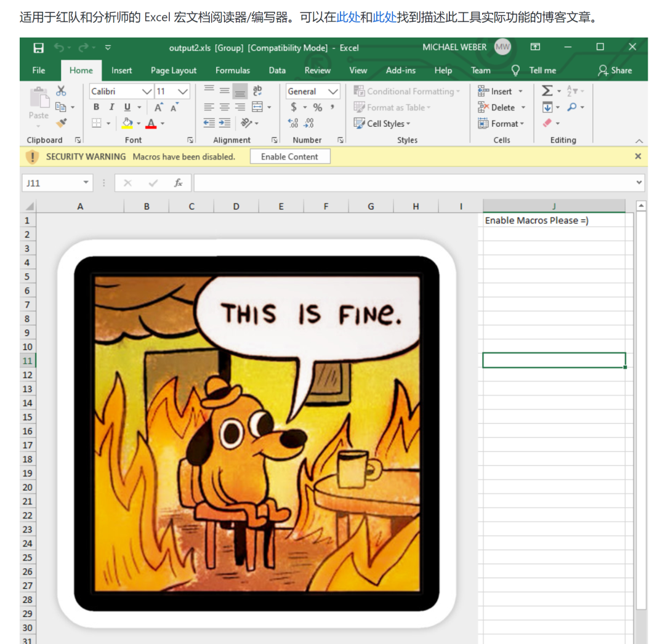Switch to the Review tab

(317, 70)
